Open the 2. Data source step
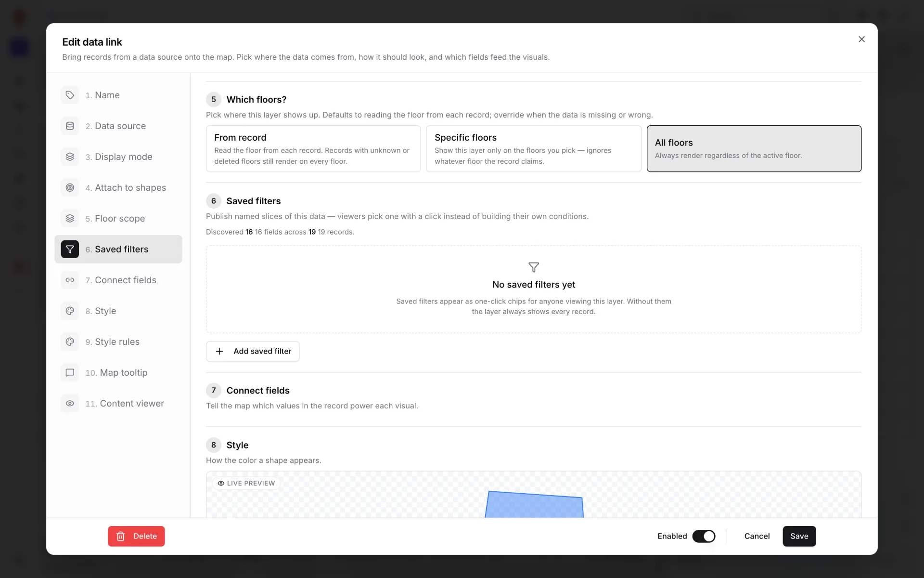The image size is (924, 578). (118, 126)
